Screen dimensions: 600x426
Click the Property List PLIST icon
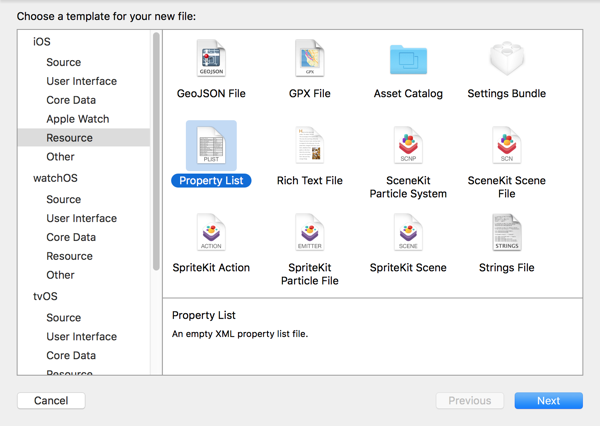[211, 147]
